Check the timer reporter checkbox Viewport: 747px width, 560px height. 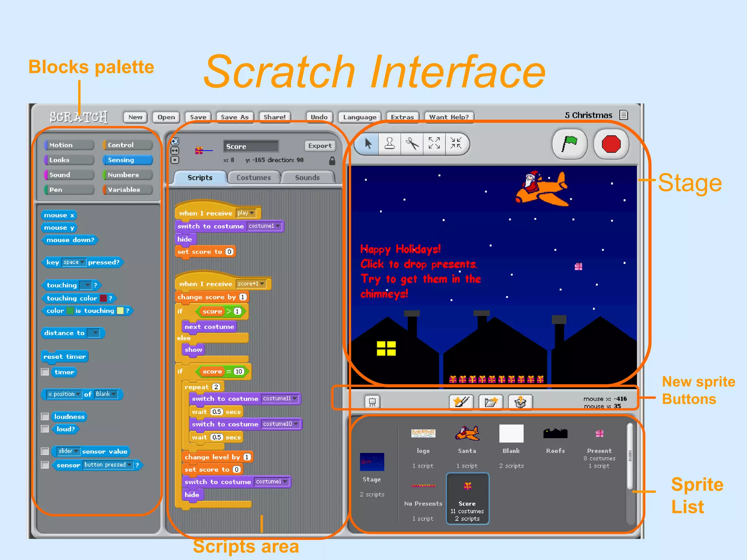[x=45, y=372]
